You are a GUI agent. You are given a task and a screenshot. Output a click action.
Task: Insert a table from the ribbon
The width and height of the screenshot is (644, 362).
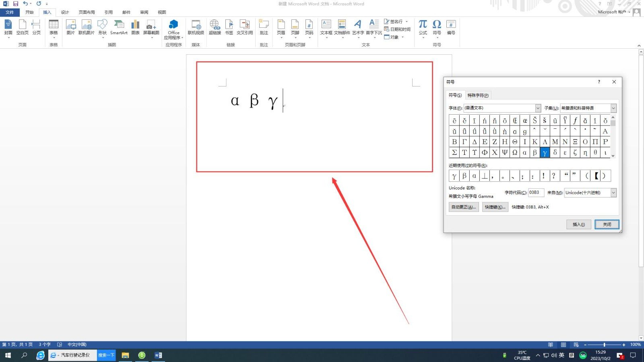pyautogui.click(x=54, y=27)
